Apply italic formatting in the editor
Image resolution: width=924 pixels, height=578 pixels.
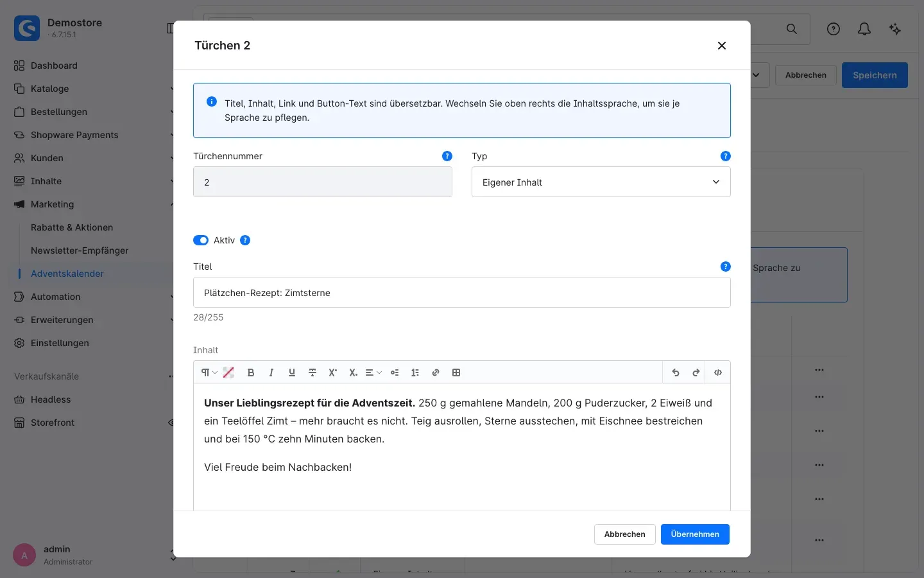tap(271, 372)
